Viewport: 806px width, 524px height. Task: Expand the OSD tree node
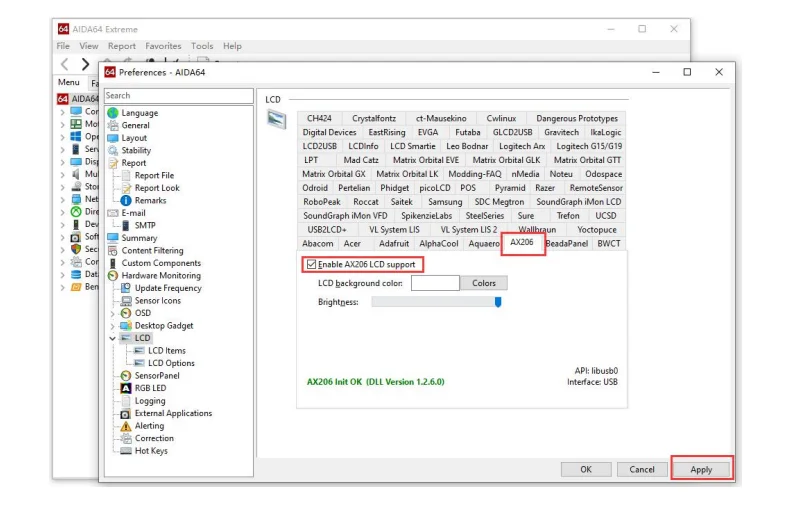pyautogui.click(x=112, y=313)
